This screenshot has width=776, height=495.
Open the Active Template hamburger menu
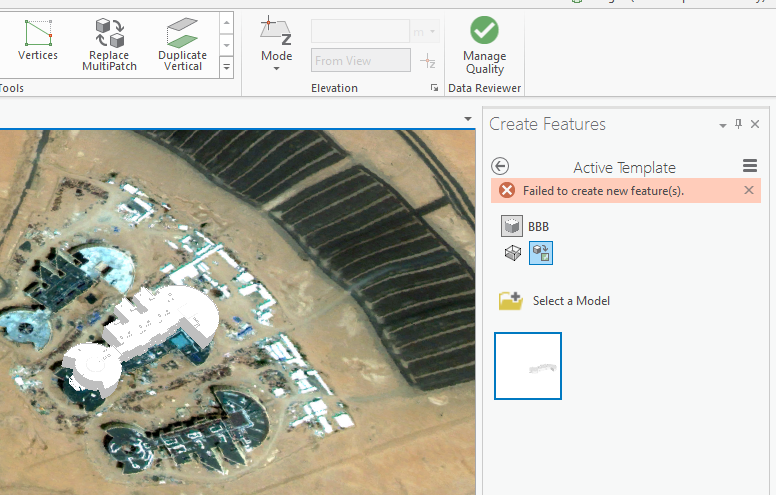pyautogui.click(x=750, y=166)
